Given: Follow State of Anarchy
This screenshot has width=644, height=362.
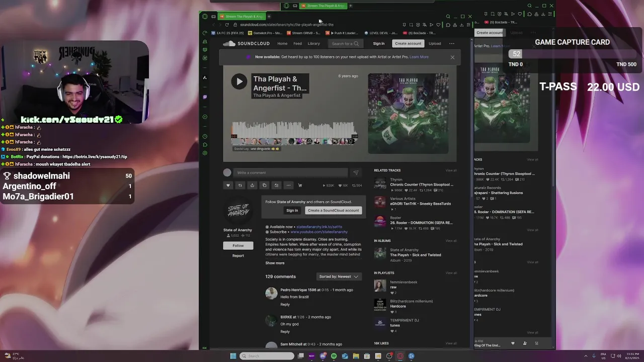Looking at the screenshot, I should (238, 246).
